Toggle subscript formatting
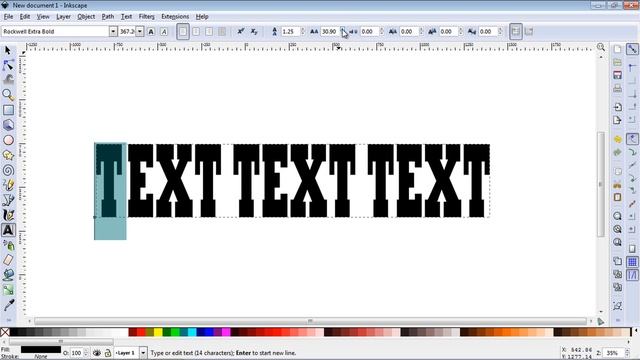640x360 pixels. [254, 31]
